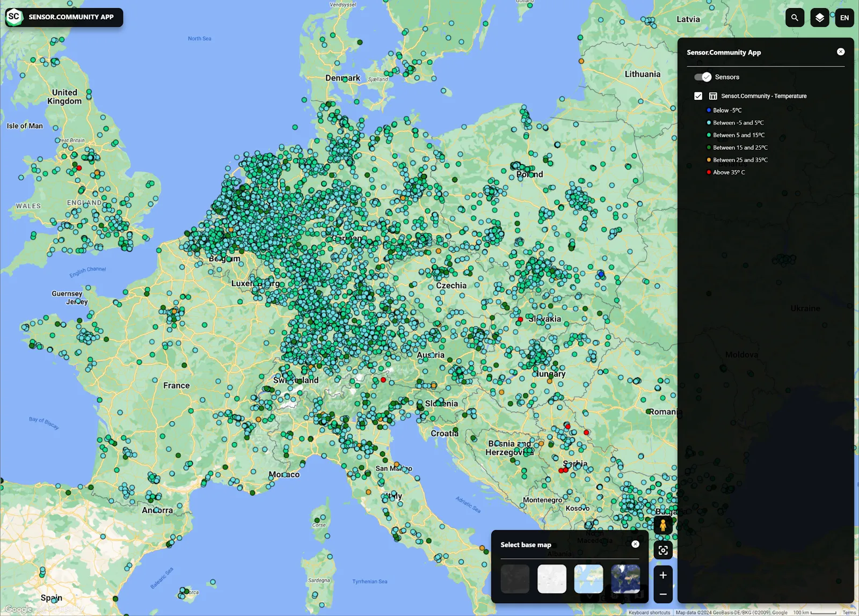Click the Guernsey map label
This screenshot has width=859, height=616.
tap(67, 294)
